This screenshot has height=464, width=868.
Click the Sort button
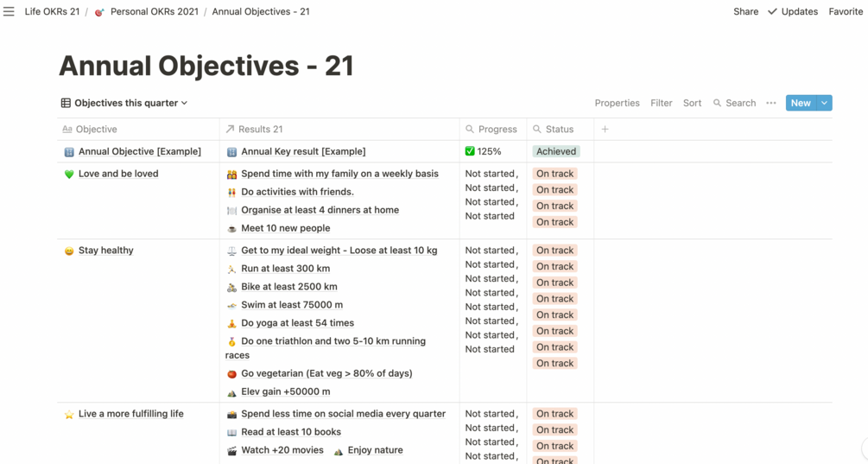coord(692,103)
